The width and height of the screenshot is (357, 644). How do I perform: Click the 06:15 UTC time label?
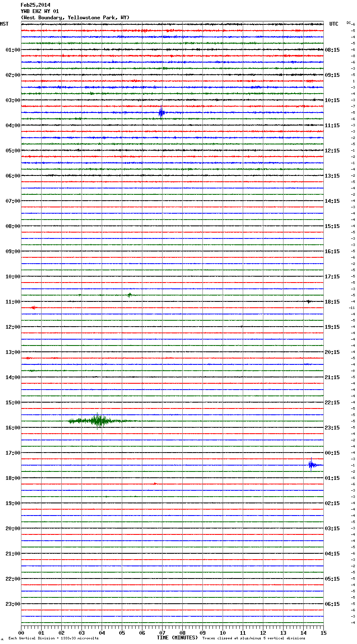332,604
